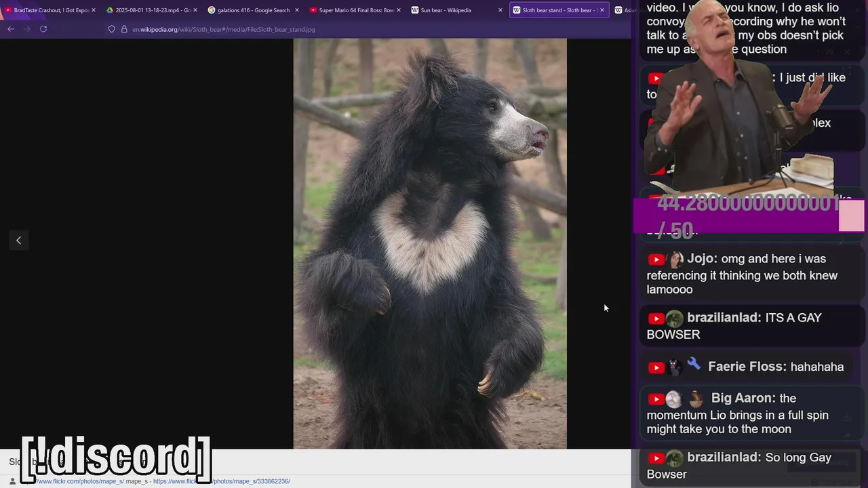Close the 2025-08-01 mp4 Drive tab

click(x=195, y=10)
